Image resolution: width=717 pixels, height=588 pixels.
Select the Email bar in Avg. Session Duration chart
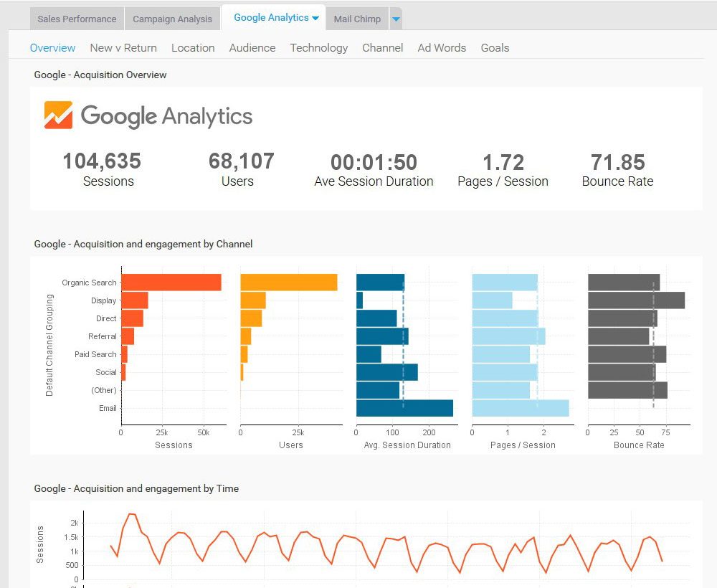[404, 408]
